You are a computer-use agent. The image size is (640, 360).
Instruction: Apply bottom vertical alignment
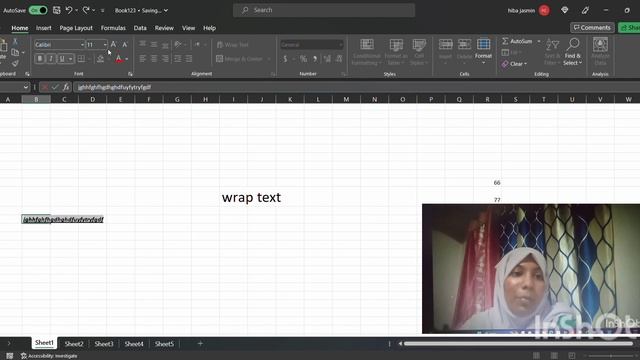(x=165, y=44)
